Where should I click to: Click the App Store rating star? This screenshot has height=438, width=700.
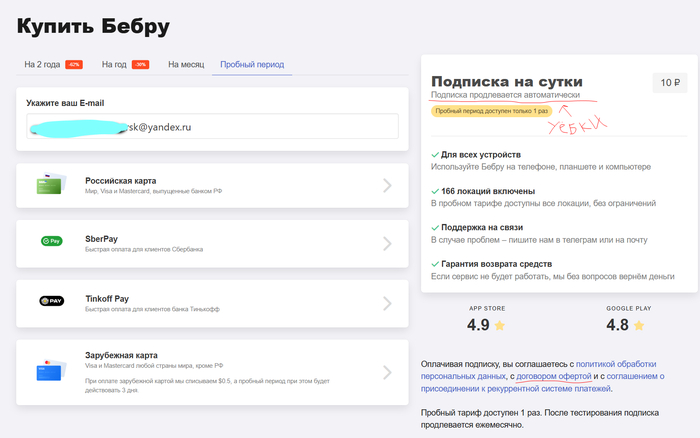(499, 325)
